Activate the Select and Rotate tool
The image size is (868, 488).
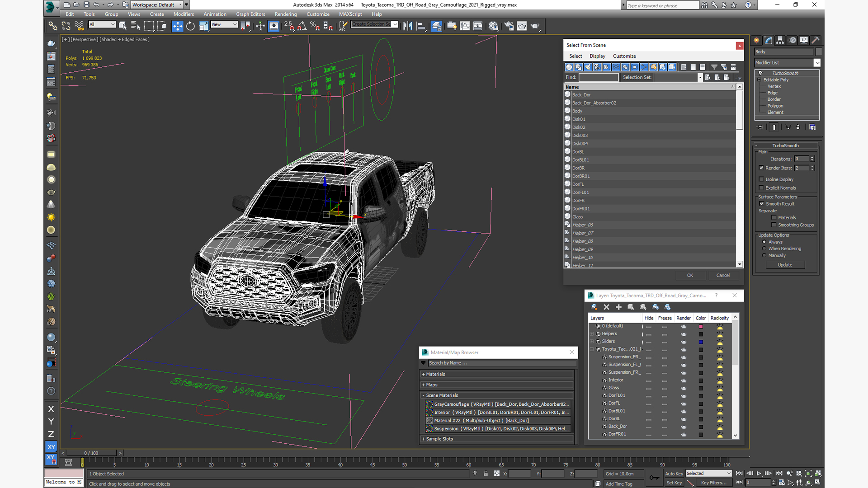[x=190, y=26]
